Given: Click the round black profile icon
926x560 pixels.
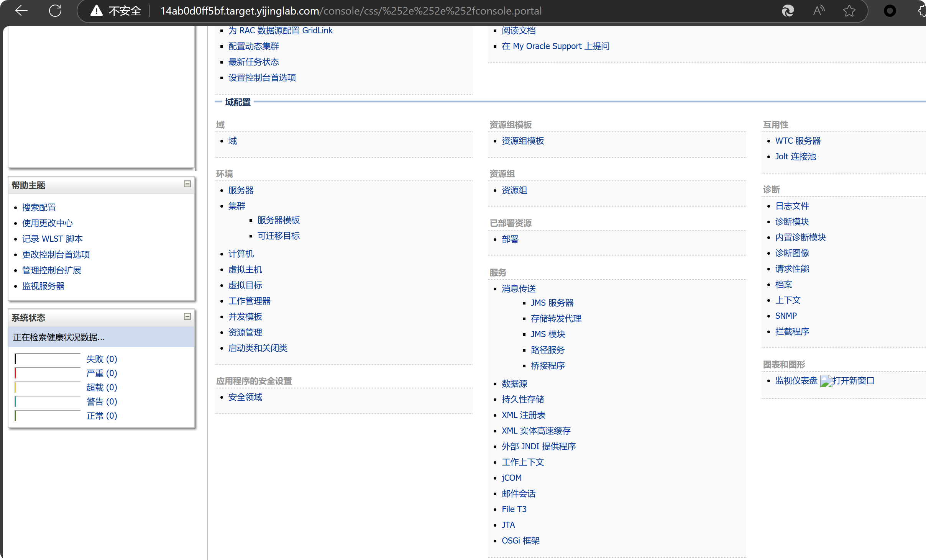Looking at the screenshot, I should [x=890, y=11].
